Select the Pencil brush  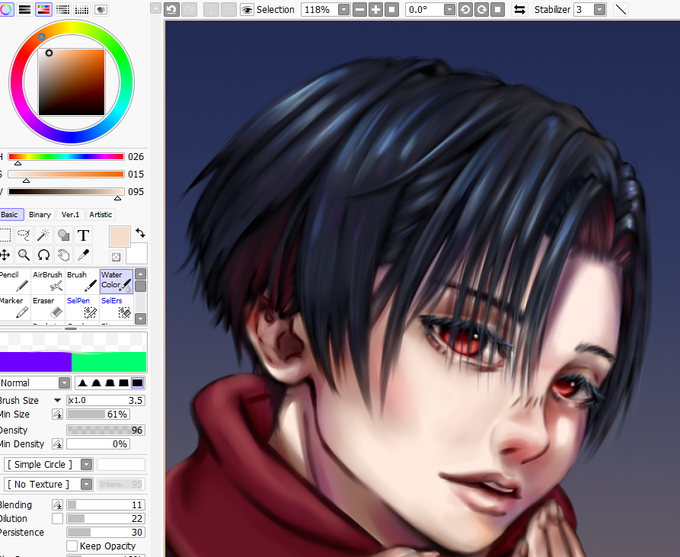pos(14,281)
